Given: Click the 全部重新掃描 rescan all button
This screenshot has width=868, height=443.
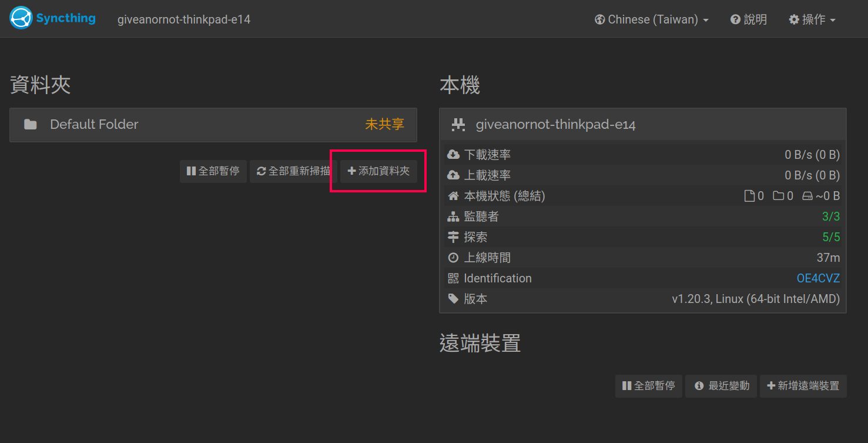Looking at the screenshot, I should coord(293,171).
